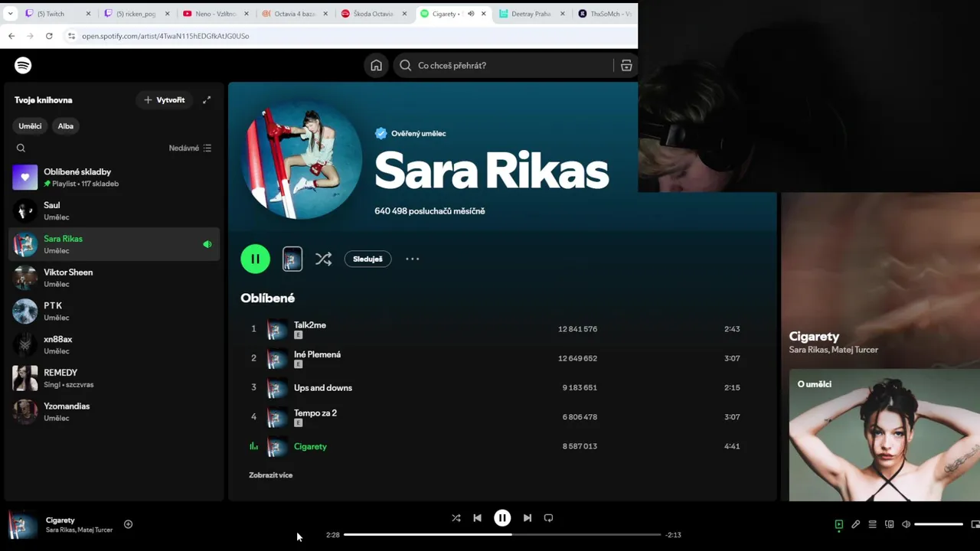Open xn88ax artist in library
Viewport: 980px width, 551px height.
[115, 345]
